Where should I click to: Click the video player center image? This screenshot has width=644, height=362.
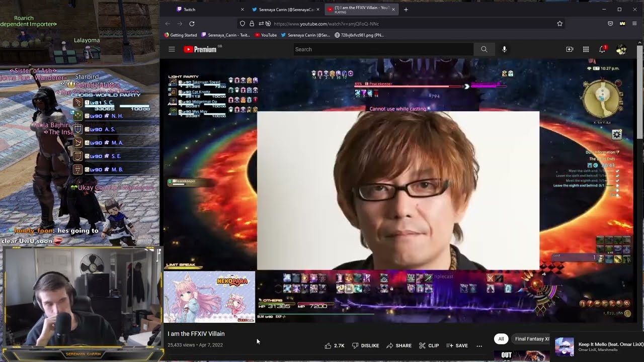tap(398, 191)
